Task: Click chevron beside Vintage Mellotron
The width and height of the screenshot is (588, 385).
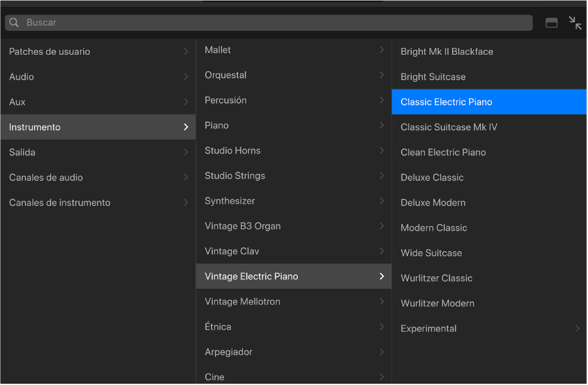Action: (x=382, y=301)
